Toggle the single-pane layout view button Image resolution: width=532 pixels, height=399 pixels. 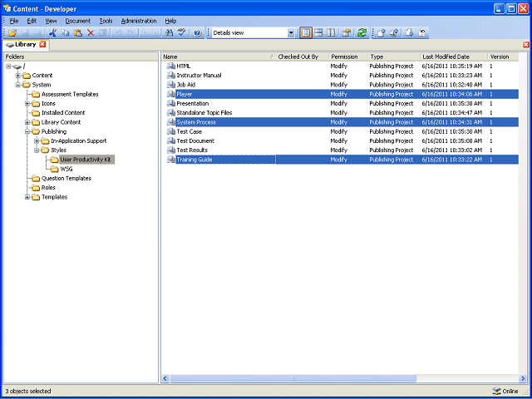(x=306, y=33)
